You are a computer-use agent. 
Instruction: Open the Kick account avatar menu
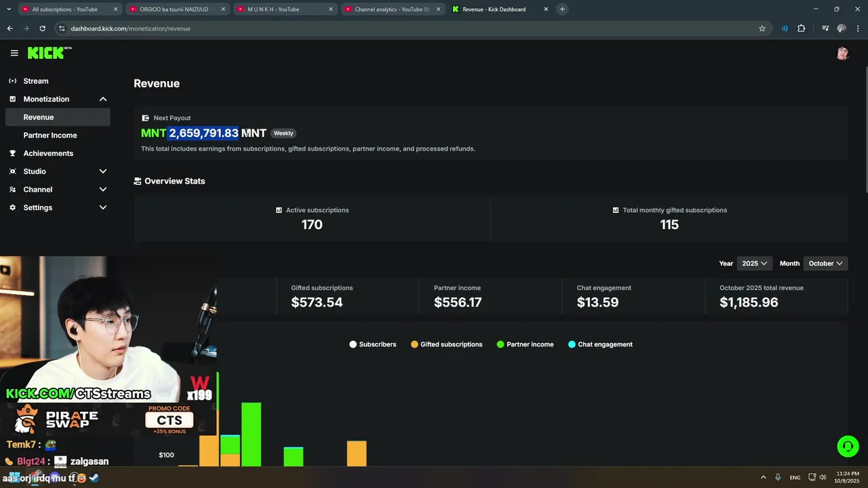coord(842,54)
